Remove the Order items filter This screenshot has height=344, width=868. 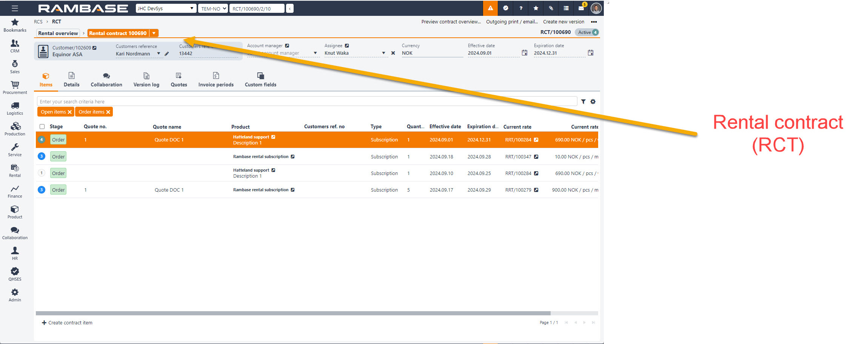point(108,112)
